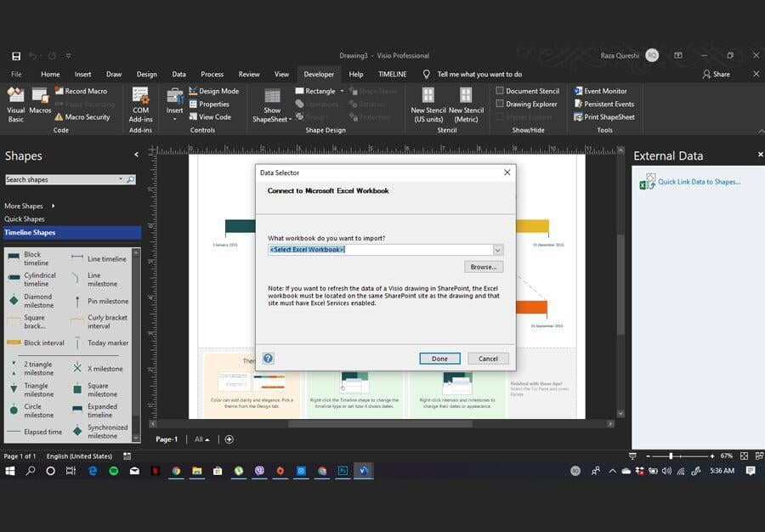This screenshot has width=765, height=532.
Task: Open the Visual Basic editor
Action: (15, 105)
